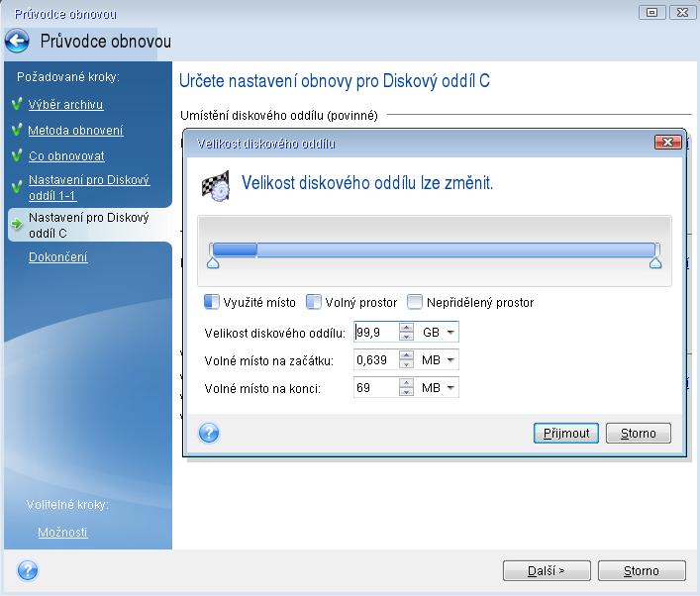Click the blue back arrow icon
700x596 pixels.
pos(18,42)
